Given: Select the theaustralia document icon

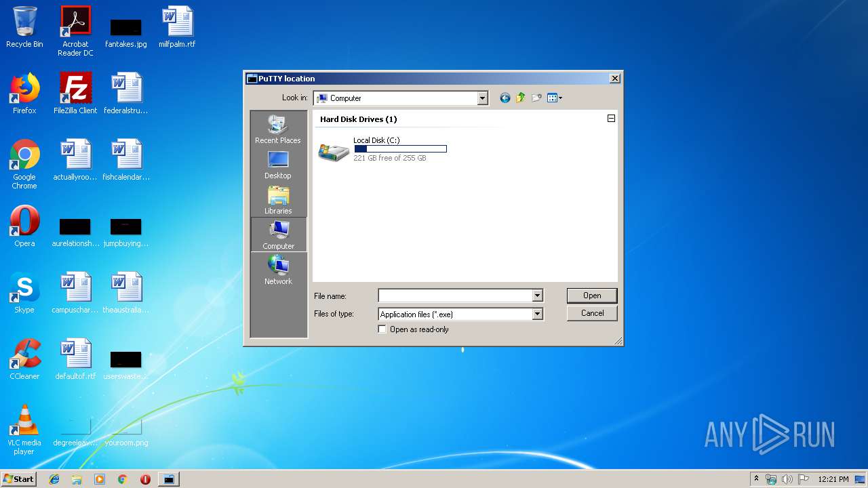Looking at the screenshot, I should pyautogui.click(x=126, y=293).
